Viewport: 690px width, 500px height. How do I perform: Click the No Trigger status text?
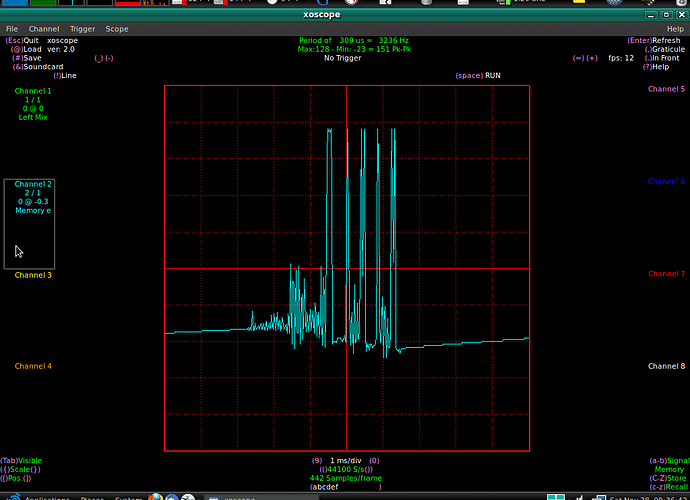(x=342, y=58)
